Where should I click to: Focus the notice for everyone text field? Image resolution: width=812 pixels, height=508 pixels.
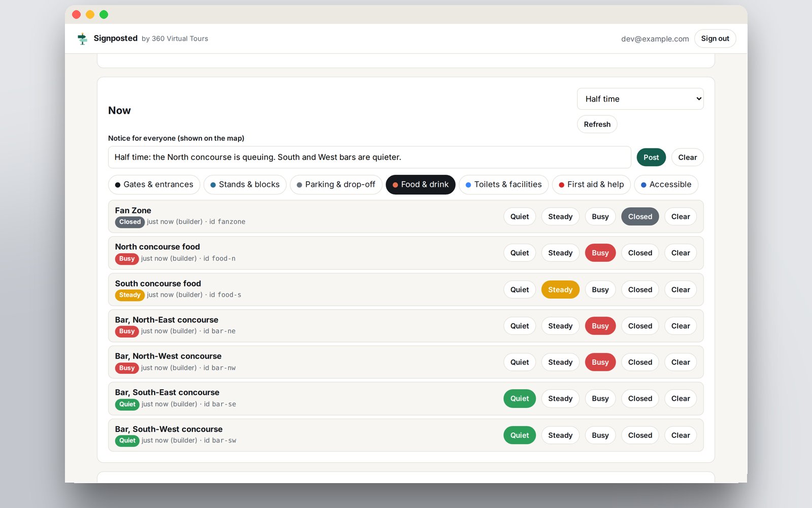[369, 157]
